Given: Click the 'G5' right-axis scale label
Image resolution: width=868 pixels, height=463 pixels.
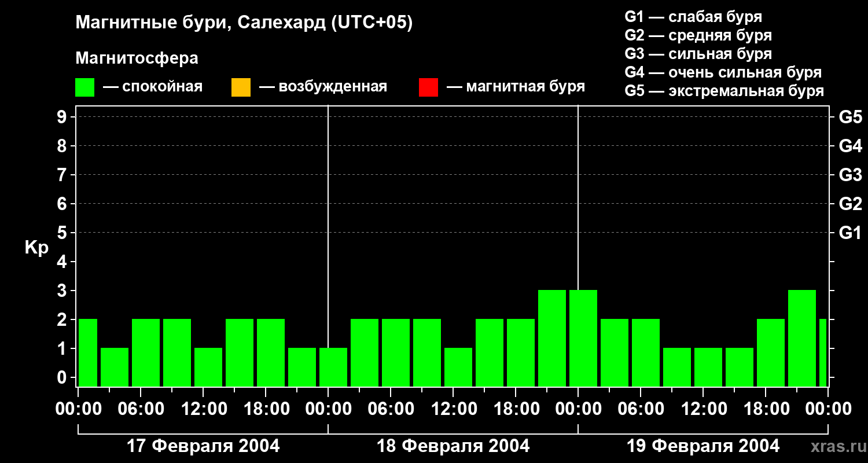Looking at the screenshot, I should pyautogui.click(x=851, y=117).
